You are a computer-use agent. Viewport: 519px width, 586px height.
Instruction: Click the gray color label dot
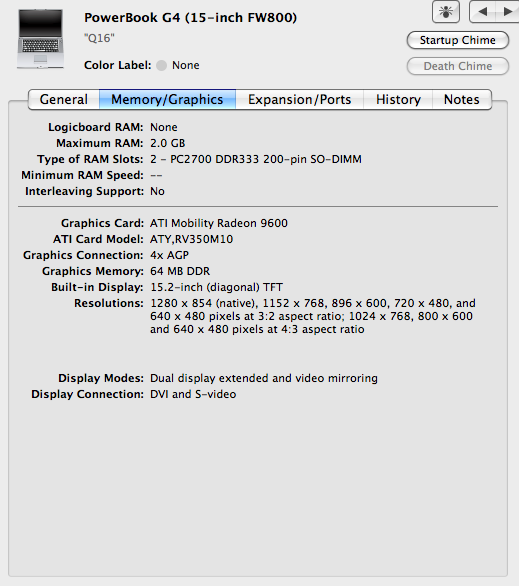(x=161, y=65)
